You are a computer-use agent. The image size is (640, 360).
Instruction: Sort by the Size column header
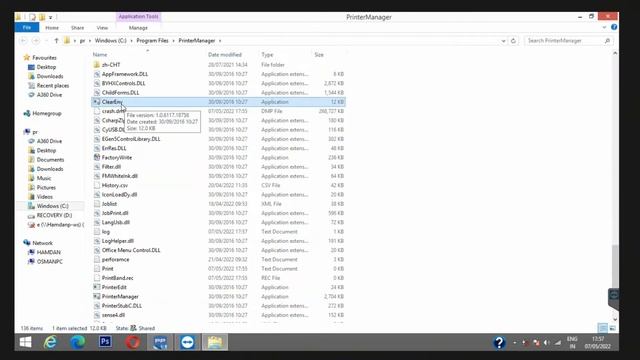(x=319, y=55)
